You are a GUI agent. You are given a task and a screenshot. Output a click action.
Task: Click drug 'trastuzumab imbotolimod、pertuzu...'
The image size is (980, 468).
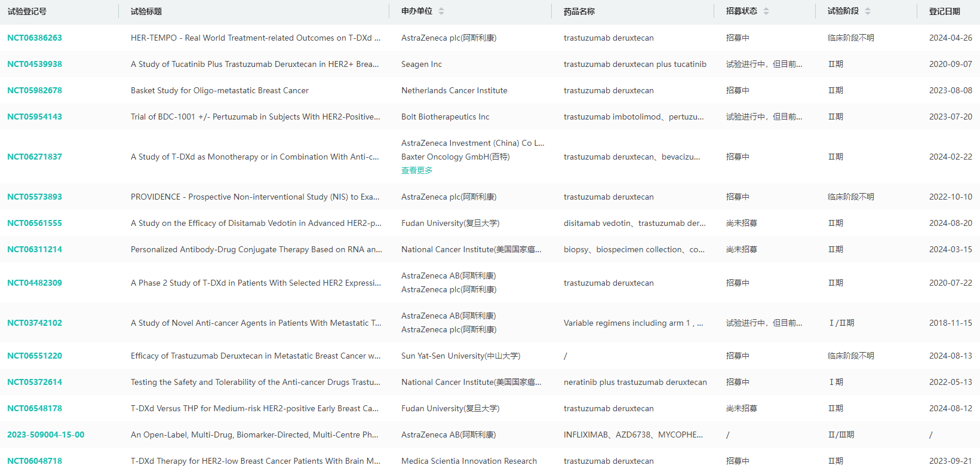[634, 117]
